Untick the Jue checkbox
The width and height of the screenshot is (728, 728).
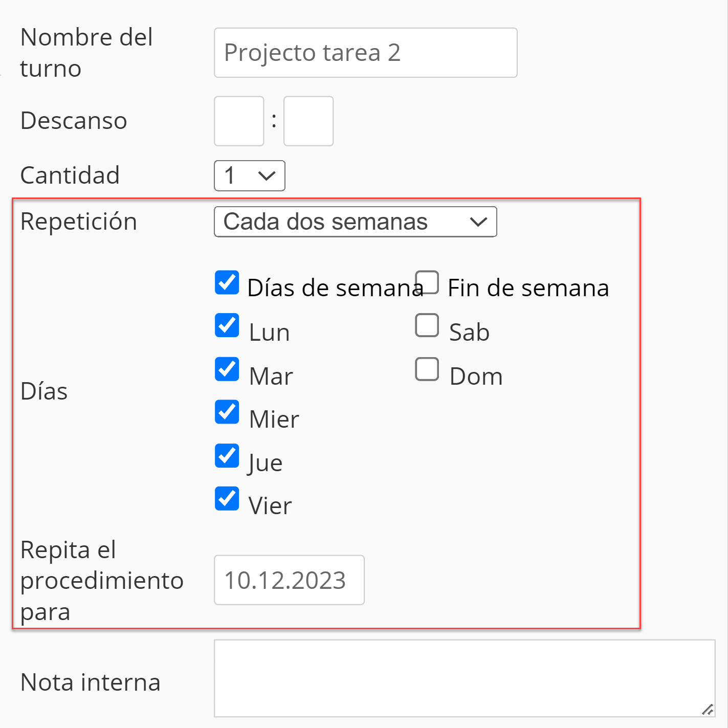click(x=227, y=456)
